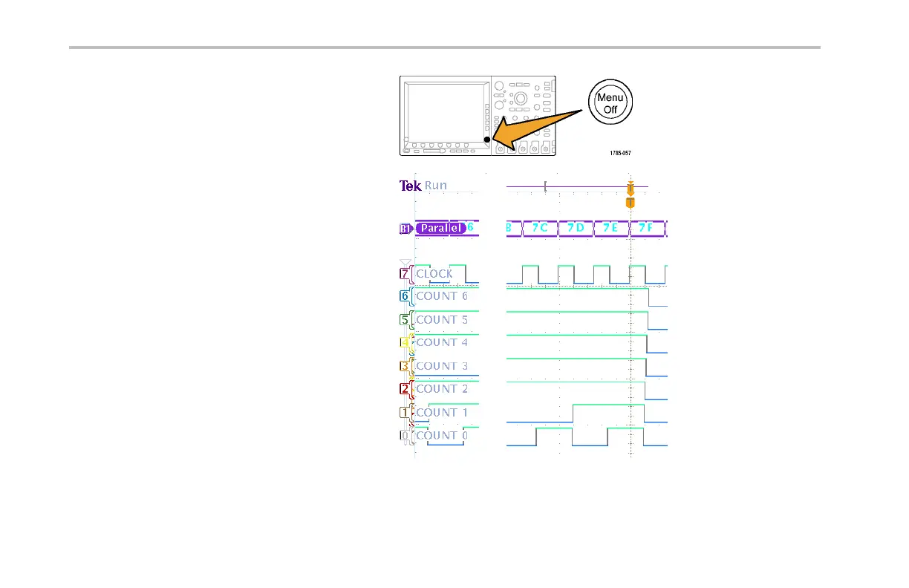
Task: Click the black Menu Off dot on the oscilloscope panel
Action: pos(487,140)
